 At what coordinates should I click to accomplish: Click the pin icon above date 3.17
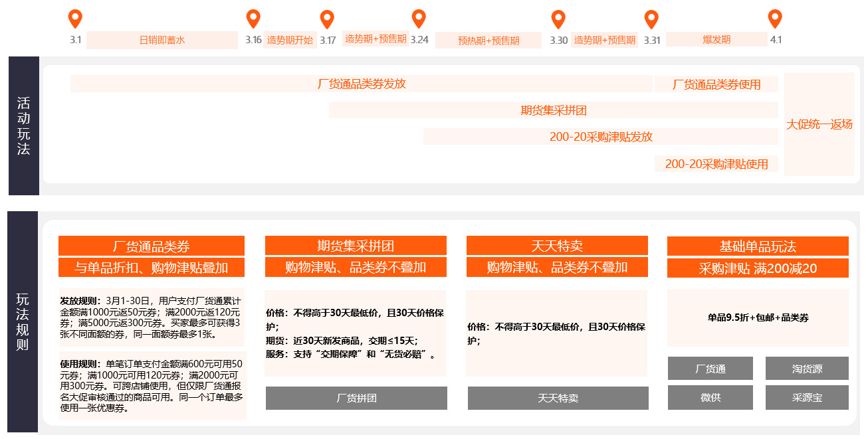[326, 19]
